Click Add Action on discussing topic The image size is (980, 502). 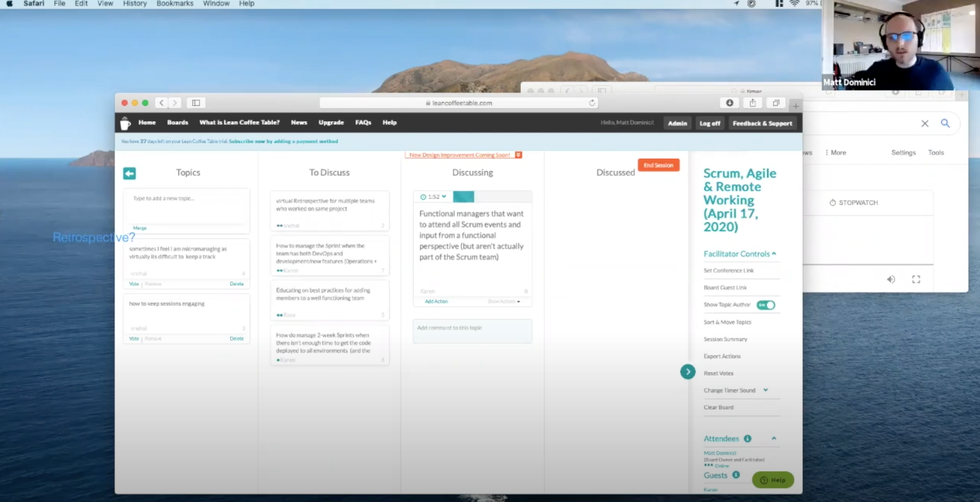click(x=436, y=301)
